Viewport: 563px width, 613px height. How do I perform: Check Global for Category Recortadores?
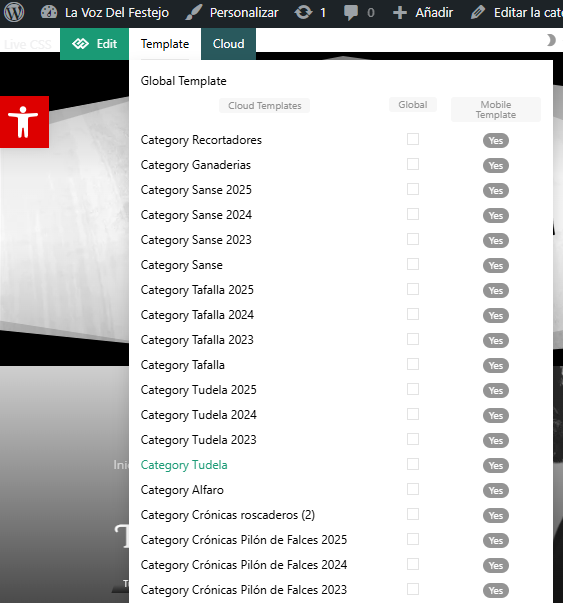[413, 139]
